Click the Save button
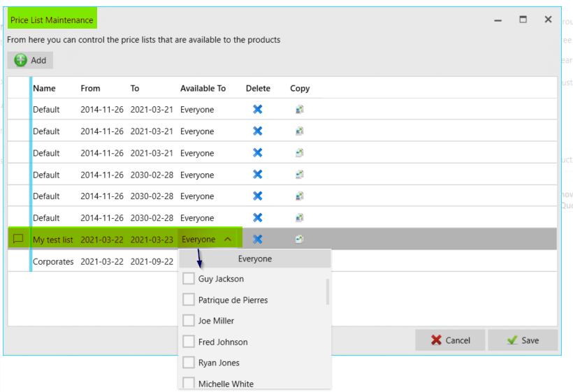 click(523, 340)
